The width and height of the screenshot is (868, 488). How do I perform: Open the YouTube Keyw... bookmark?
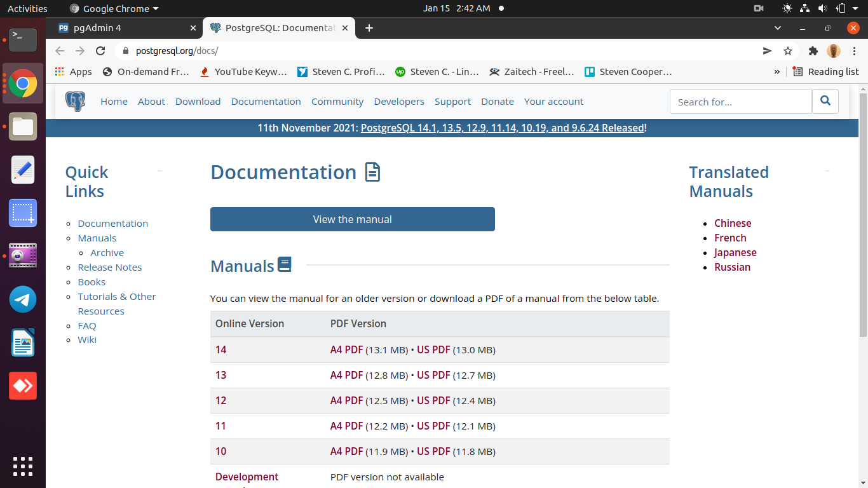coord(243,72)
